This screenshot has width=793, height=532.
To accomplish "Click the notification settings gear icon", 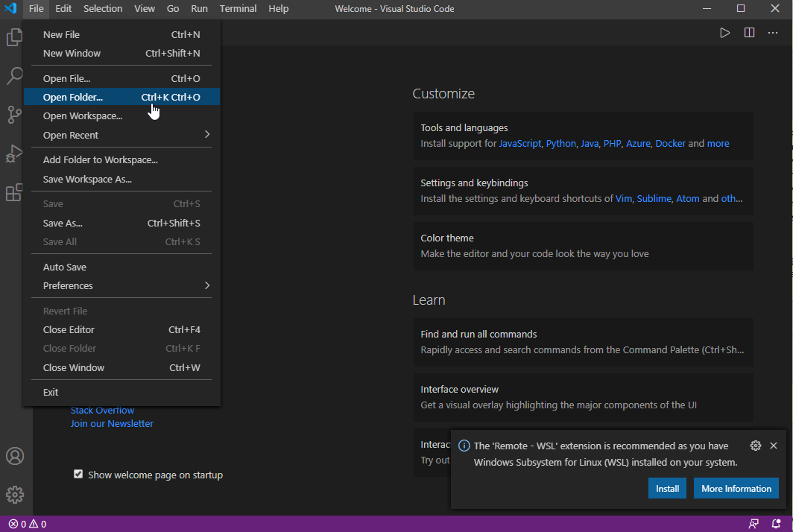I will pyautogui.click(x=755, y=446).
